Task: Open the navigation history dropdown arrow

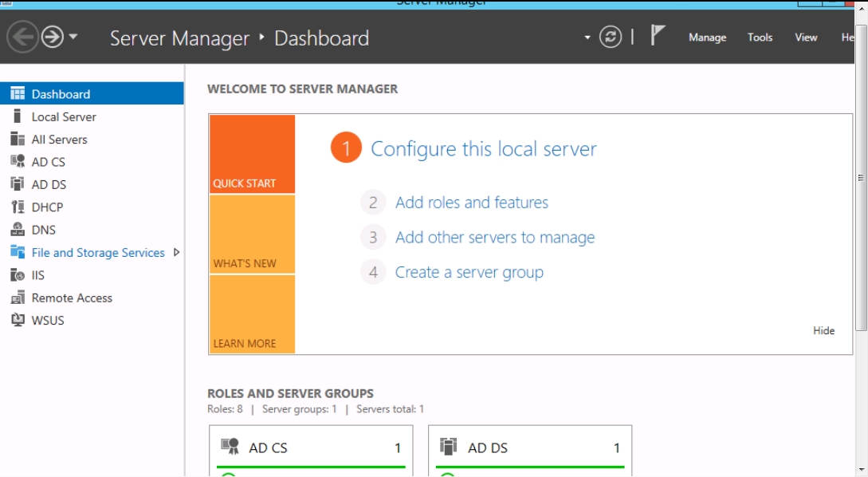Action: [73, 37]
